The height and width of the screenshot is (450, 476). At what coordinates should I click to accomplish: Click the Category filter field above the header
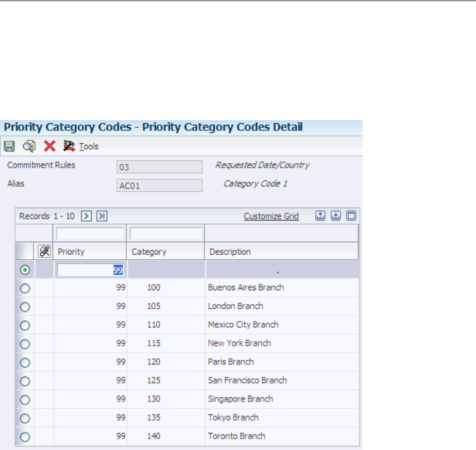(x=166, y=234)
